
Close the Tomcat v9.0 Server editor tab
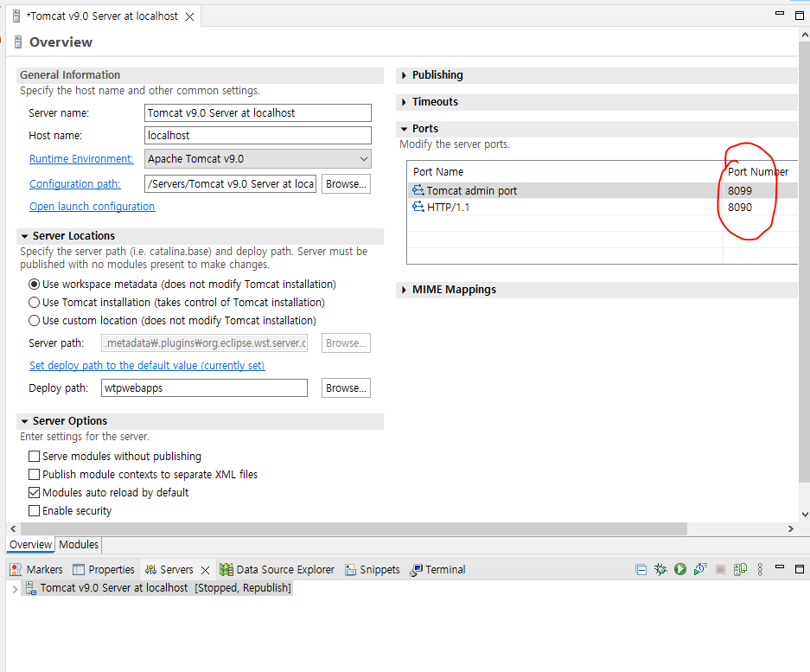pyautogui.click(x=189, y=17)
